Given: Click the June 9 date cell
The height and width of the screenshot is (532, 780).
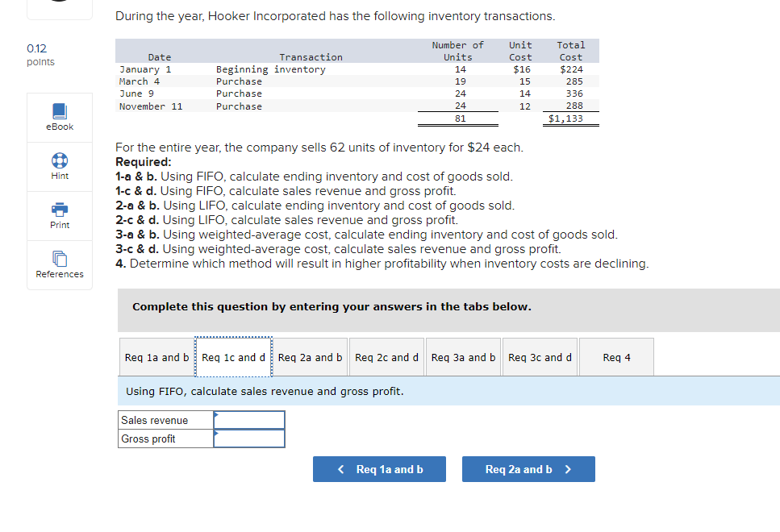Looking at the screenshot, I should 136,94.
